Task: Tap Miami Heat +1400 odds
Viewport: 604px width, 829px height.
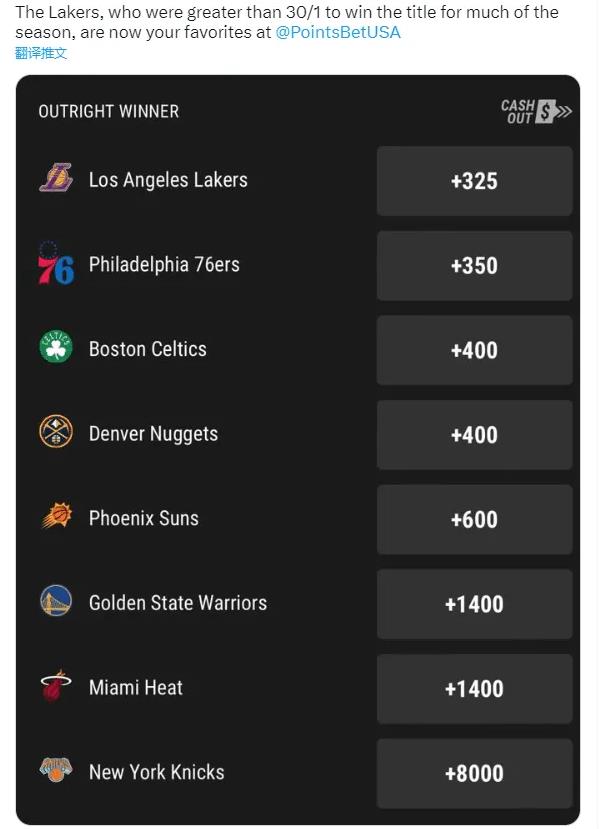Action: click(474, 688)
